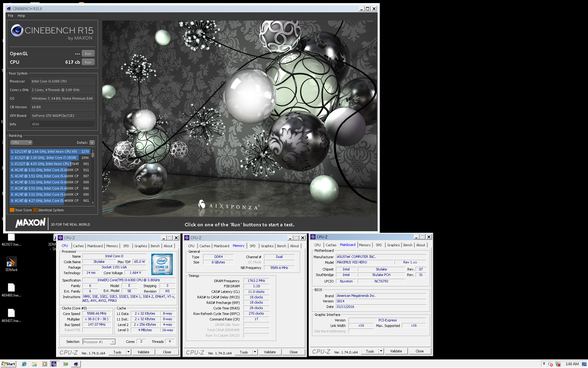Image resolution: width=588 pixels, height=368 pixels.
Task: Open SPD tab in the Memory-tab CPU-Z window
Action: (x=253, y=246)
